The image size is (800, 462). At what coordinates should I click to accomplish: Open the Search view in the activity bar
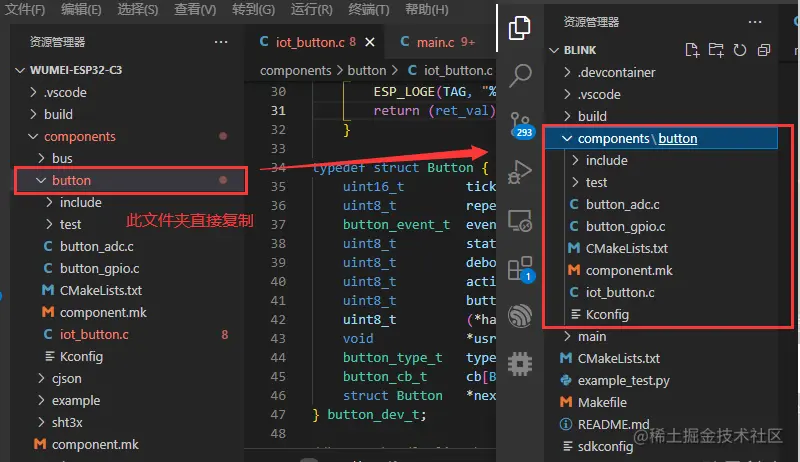[x=520, y=76]
